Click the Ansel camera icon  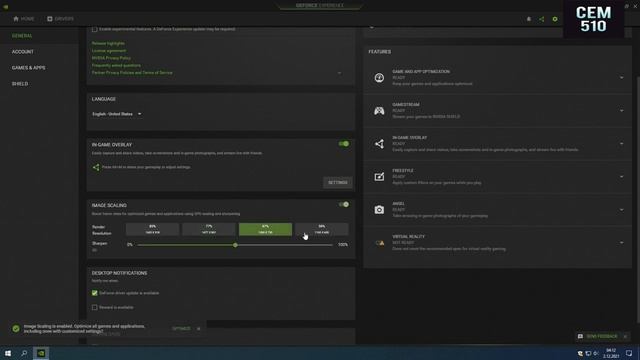(x=379, y=210)
